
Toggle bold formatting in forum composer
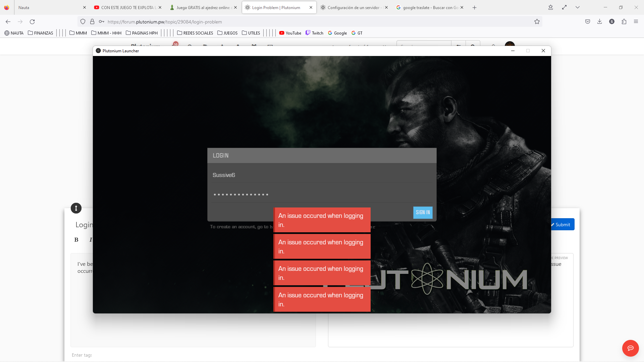click(76, 240)
